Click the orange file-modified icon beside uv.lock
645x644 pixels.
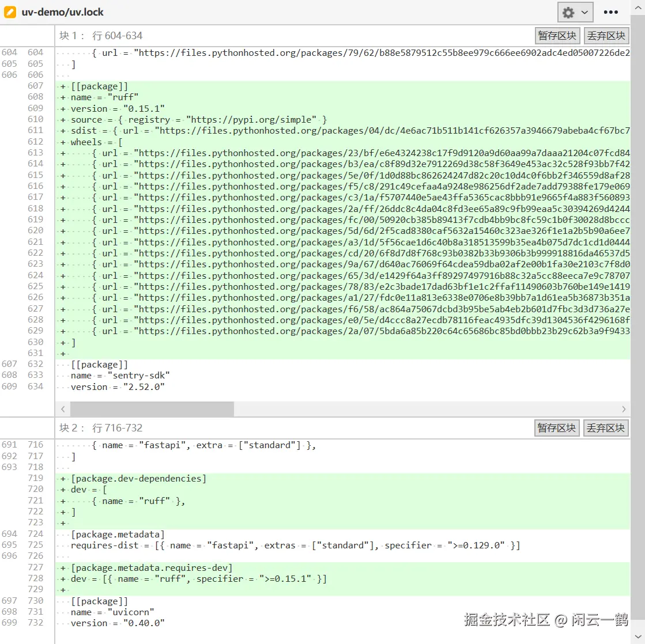10,12
